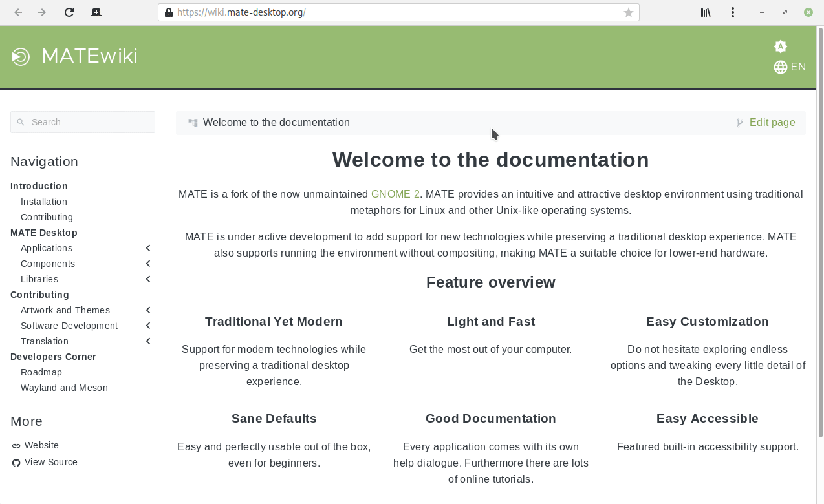Click Edit page
The width and height of the screenshot is (824, 504).
772,122
